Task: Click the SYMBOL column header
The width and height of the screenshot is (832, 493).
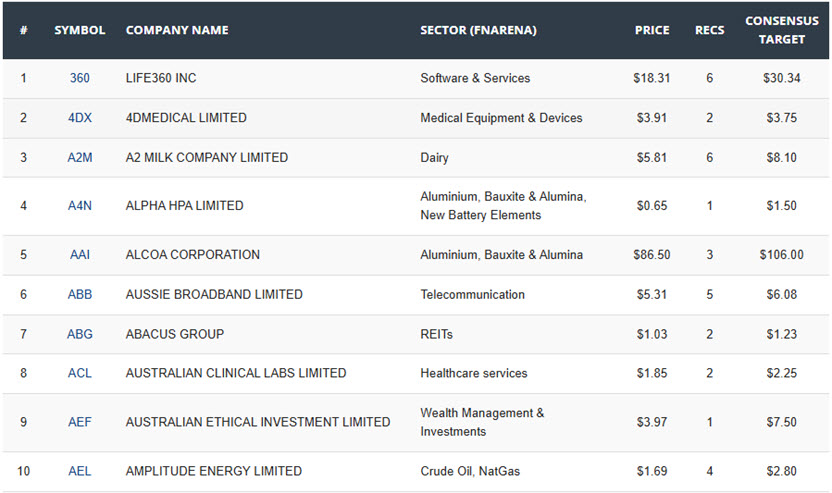Action: [x=80, y=30]
